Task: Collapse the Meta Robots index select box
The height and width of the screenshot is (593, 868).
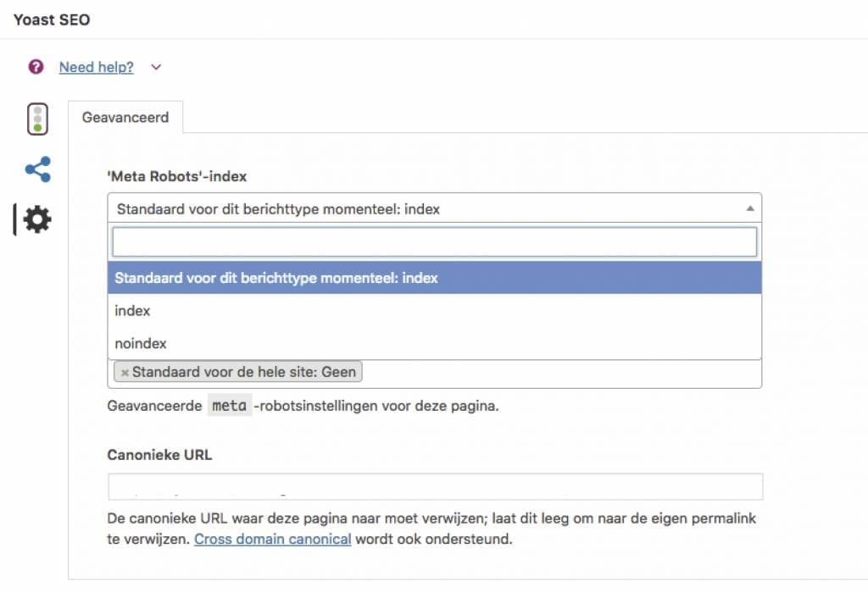Action: [x=424, y=208]
